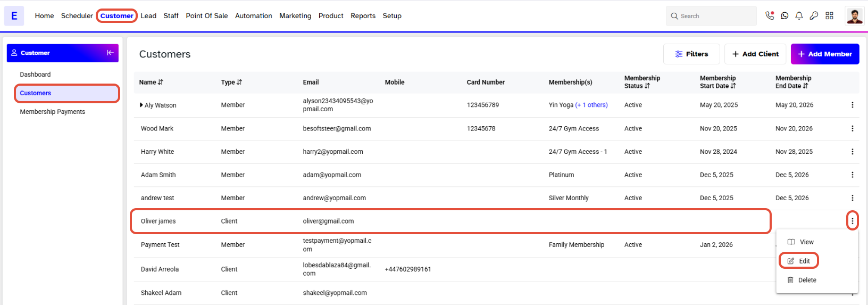This screenshot has height=305, width=868.
Task: Collapse the Customer sidebar panel
Action: 110,53
